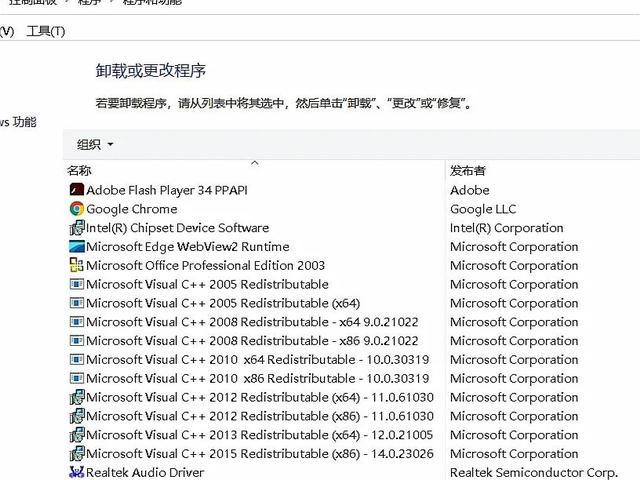Click the 卸载或更改程序 heading
640x480 pixels.
tap(151, 71)
